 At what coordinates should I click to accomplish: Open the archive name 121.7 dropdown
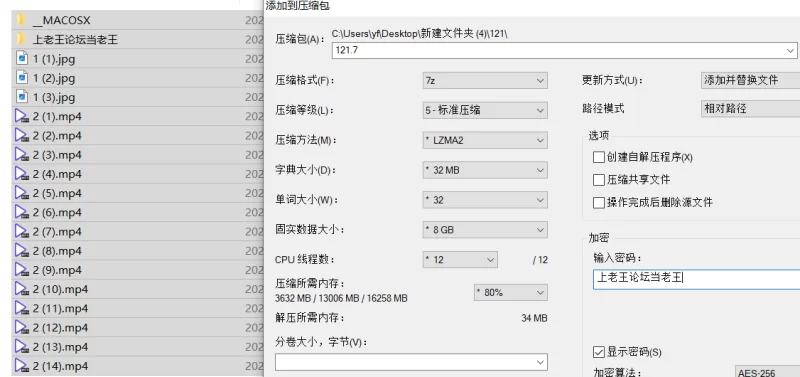coord(790,51)
